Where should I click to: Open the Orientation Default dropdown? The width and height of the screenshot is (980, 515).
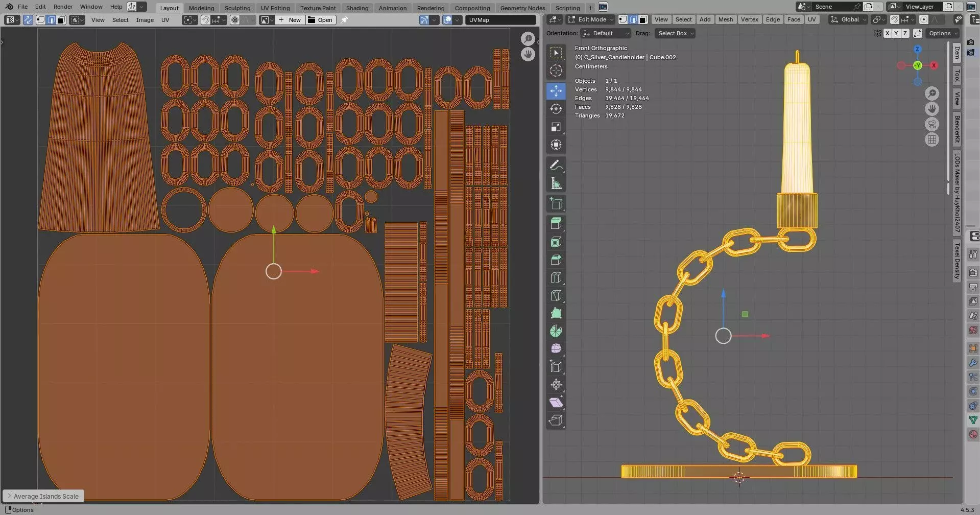click(606, 33)
